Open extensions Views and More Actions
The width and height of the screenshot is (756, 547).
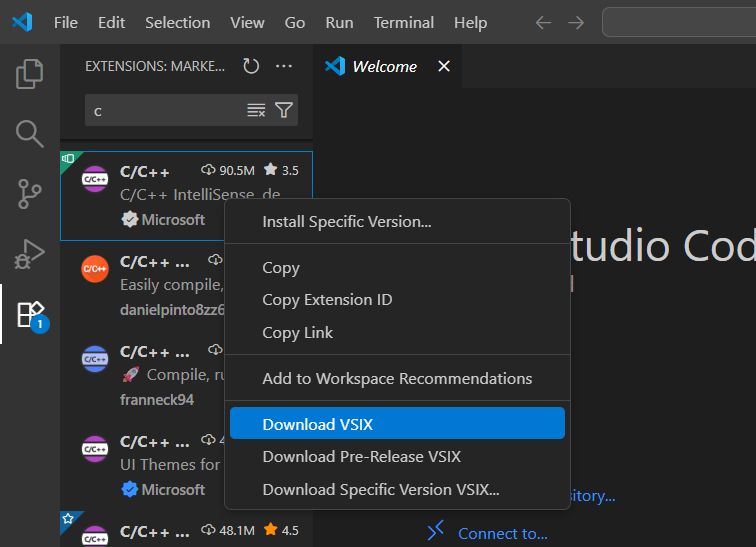(284, 66)
